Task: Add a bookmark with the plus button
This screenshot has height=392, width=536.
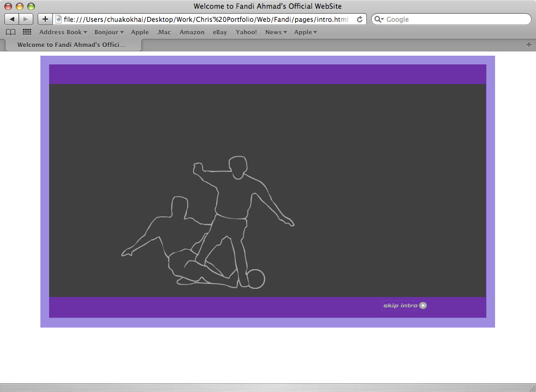Action: pos(45,19)
